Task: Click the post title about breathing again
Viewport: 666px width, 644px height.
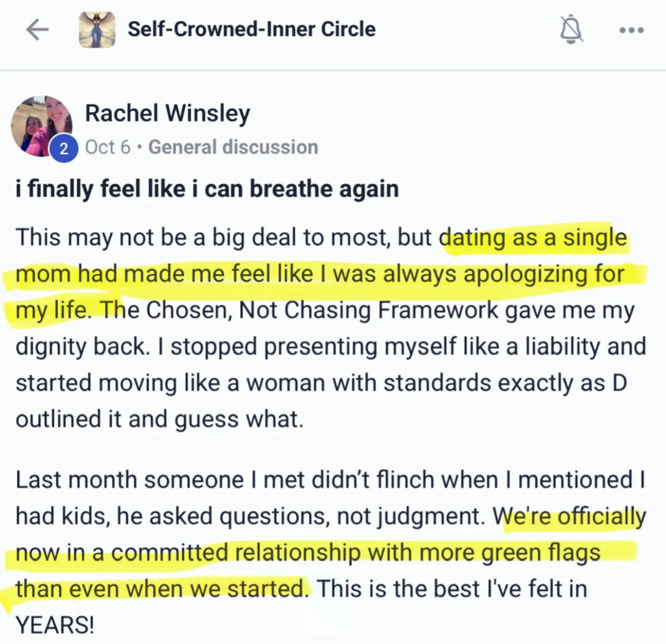Action: 207,189
